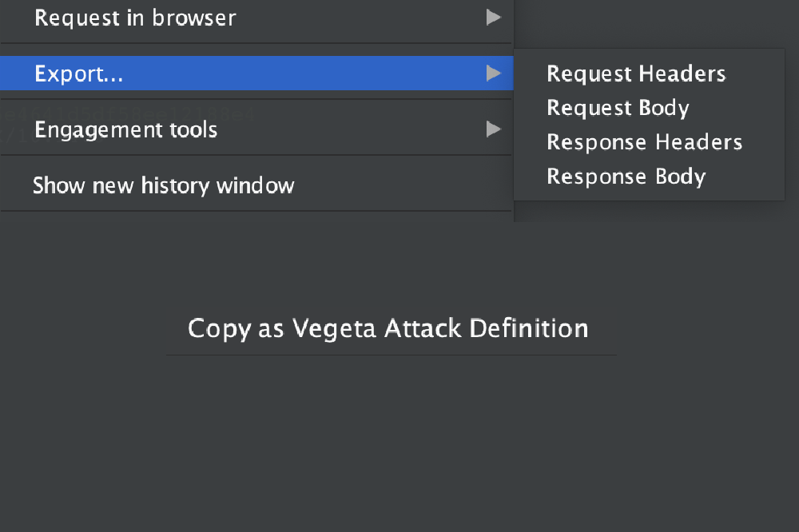Screen dimensions: 799x532
Task: Open the Request in browser menu entry
Action: tap(136, 18)
